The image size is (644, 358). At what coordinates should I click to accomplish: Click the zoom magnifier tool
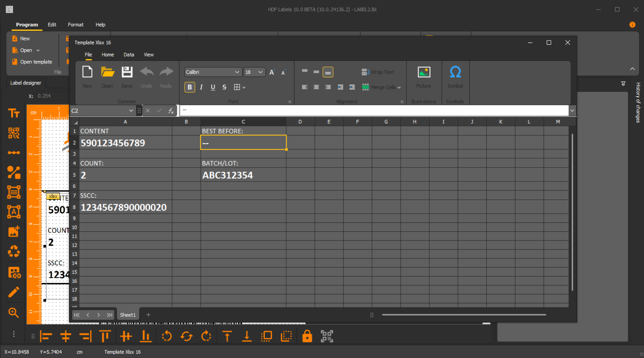(14, 313)
